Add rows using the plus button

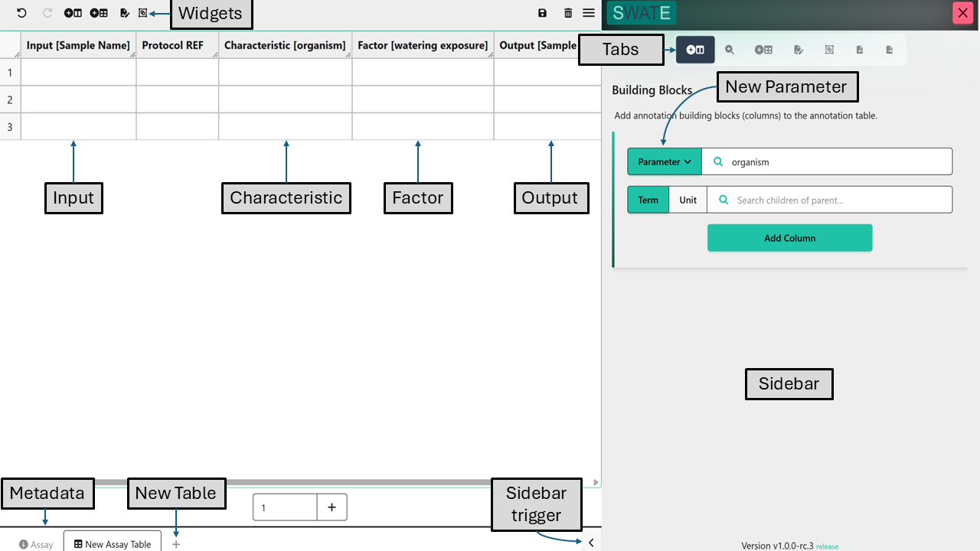tap(332, 507)
